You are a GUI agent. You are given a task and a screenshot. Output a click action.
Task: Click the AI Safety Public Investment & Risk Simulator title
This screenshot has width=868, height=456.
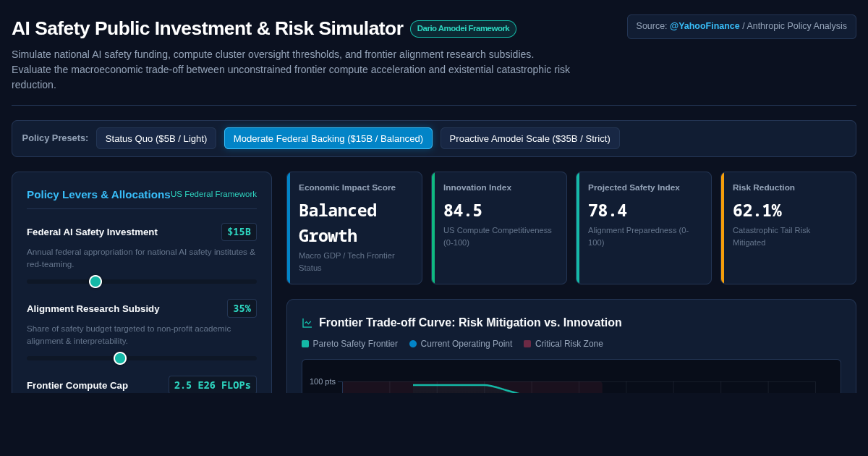pos(208,28)
